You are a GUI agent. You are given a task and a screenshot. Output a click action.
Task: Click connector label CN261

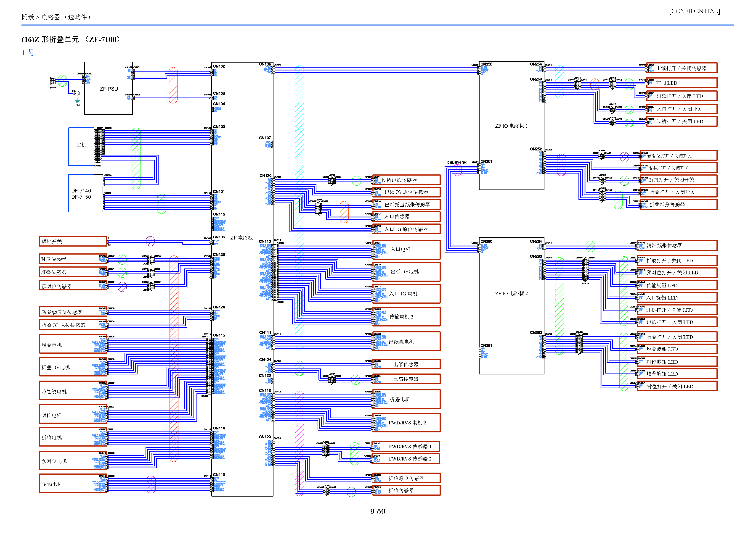point(486,345)
